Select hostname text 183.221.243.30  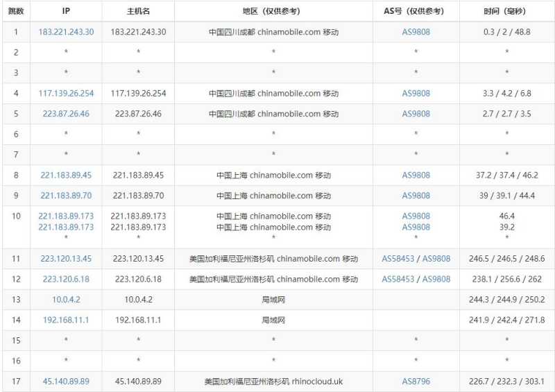[x=138, y=32]
